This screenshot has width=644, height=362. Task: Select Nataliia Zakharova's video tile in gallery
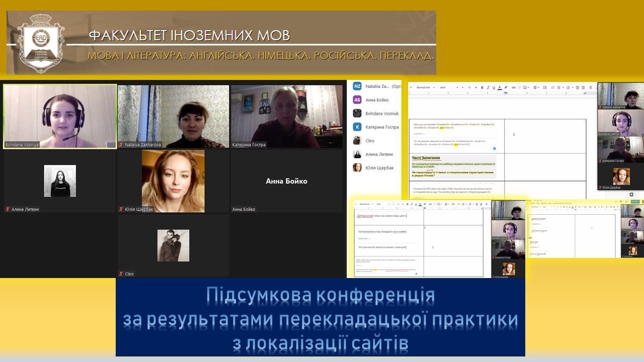point(174,116)
